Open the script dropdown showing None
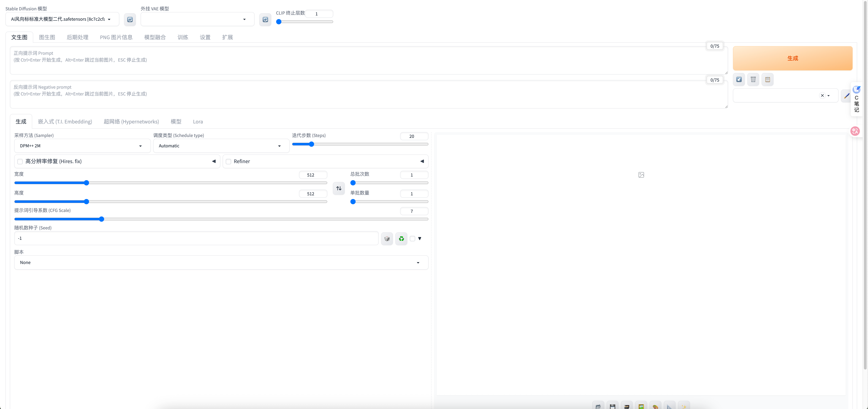The height and width of the screenshot is (409, 868). pos(221,262)
